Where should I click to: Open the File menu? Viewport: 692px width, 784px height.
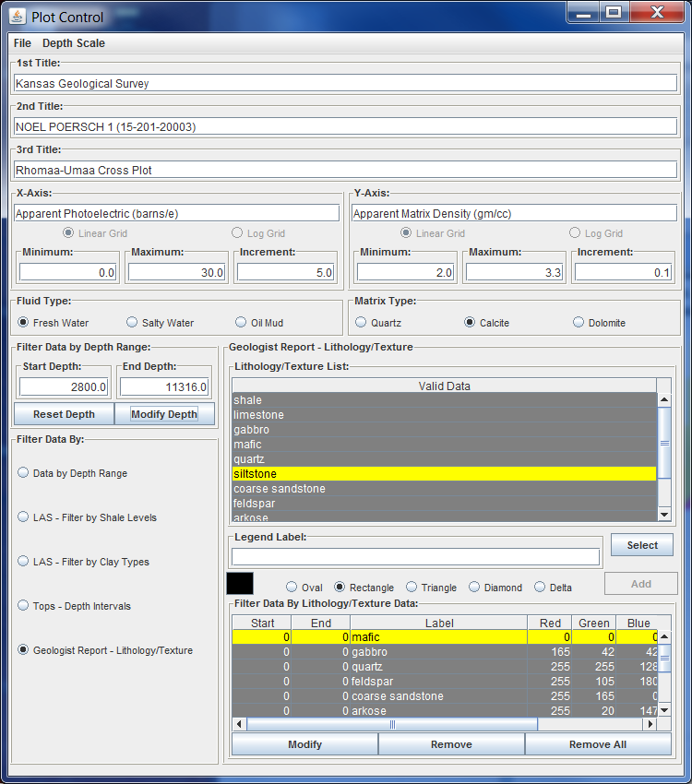(x=22, y=43)
